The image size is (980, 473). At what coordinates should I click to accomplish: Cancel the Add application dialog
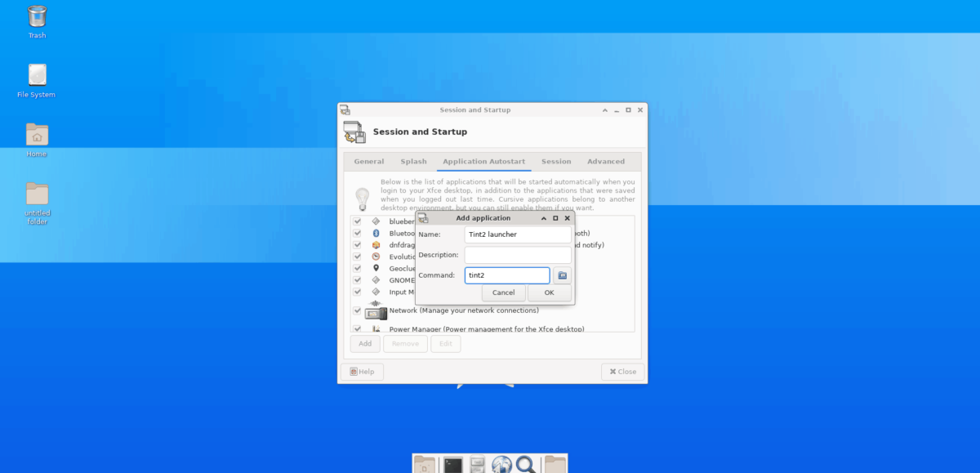[x=504, y=292]
